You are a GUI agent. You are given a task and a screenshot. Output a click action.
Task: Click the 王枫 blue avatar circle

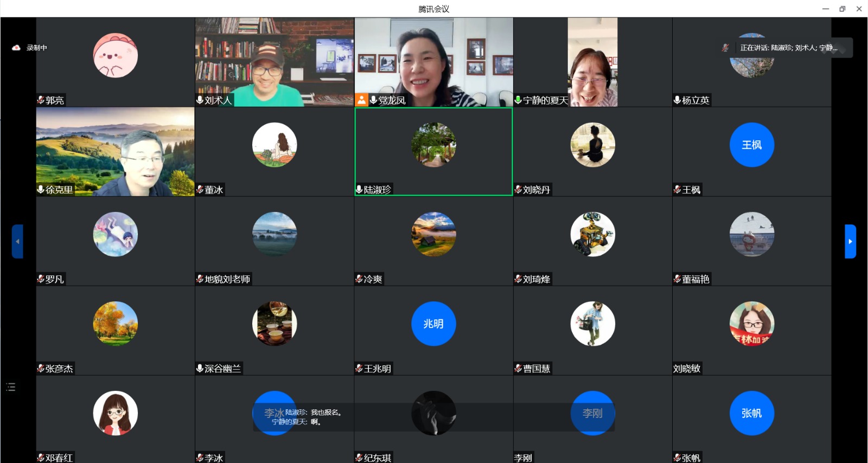[x=751, y=145]
